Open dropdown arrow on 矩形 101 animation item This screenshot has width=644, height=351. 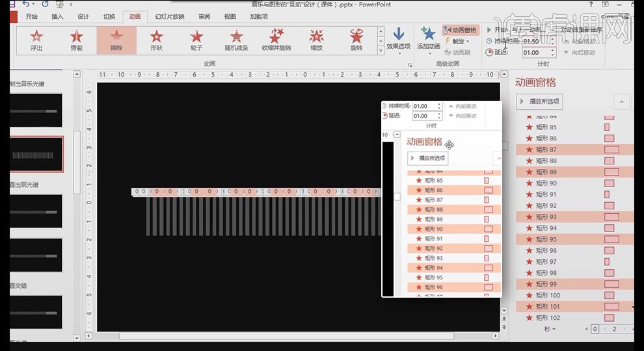pos(632,306)
